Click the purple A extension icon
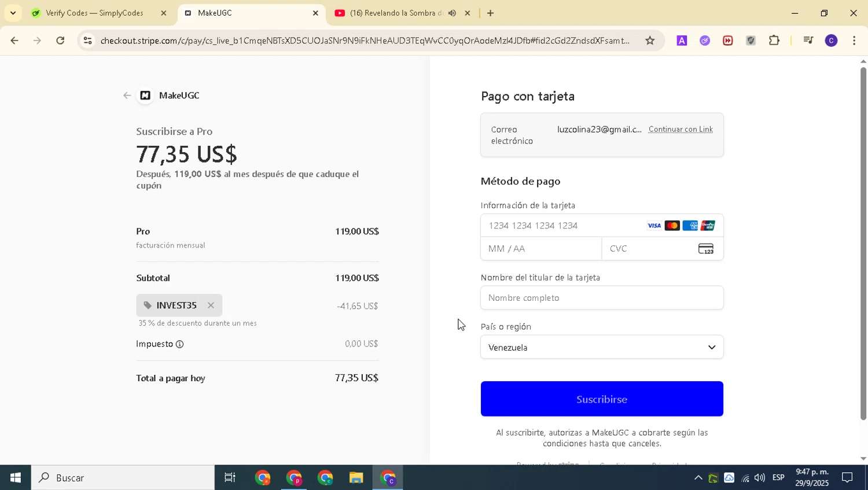Viewport: 868px width, 490px height. pos(682,40)
